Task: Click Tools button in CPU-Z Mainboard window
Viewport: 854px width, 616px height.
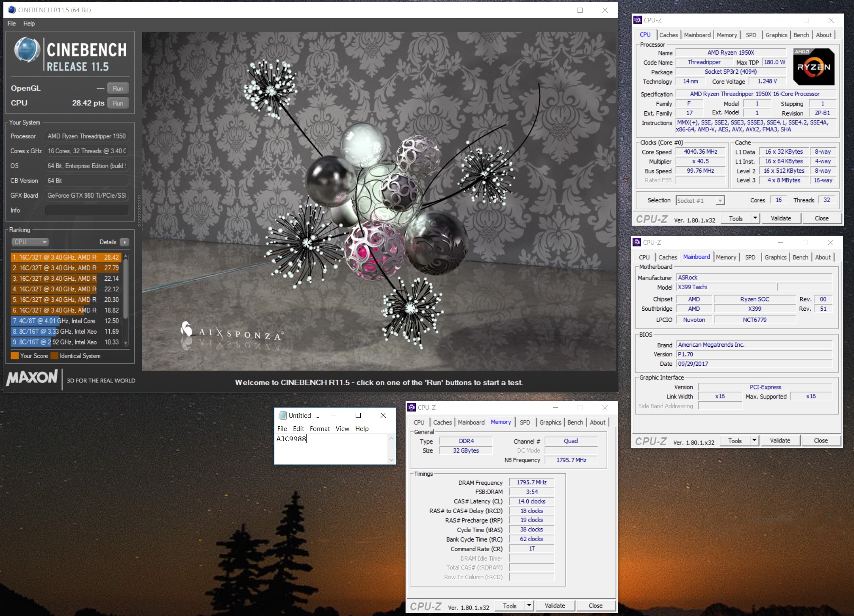Action: (735, 441)
